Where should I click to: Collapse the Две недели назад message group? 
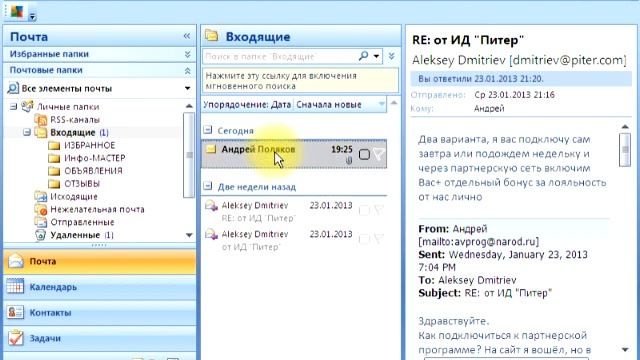click(208, 186)
